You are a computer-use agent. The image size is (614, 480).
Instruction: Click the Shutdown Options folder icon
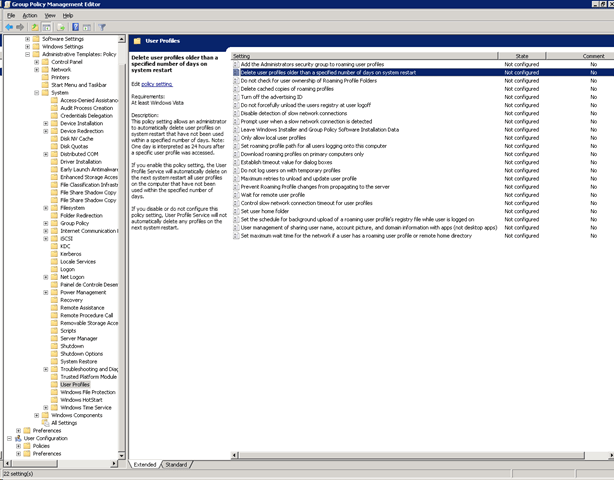(54, 354)
